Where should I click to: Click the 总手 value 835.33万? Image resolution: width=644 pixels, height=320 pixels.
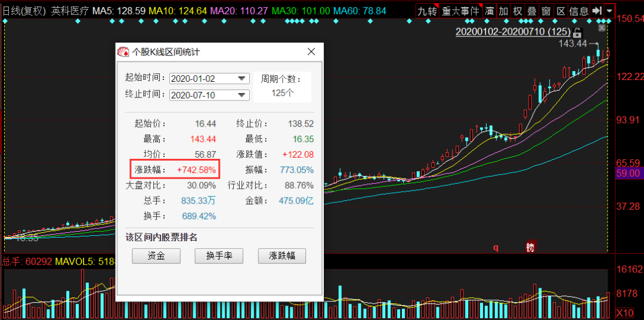pos(199,201)
